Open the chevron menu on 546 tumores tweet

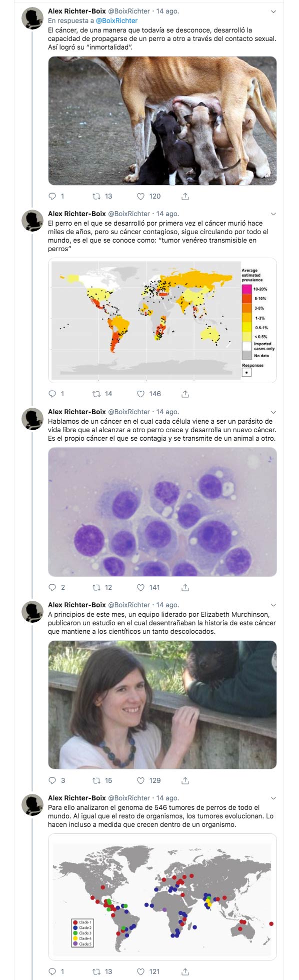tap(273, 798)
